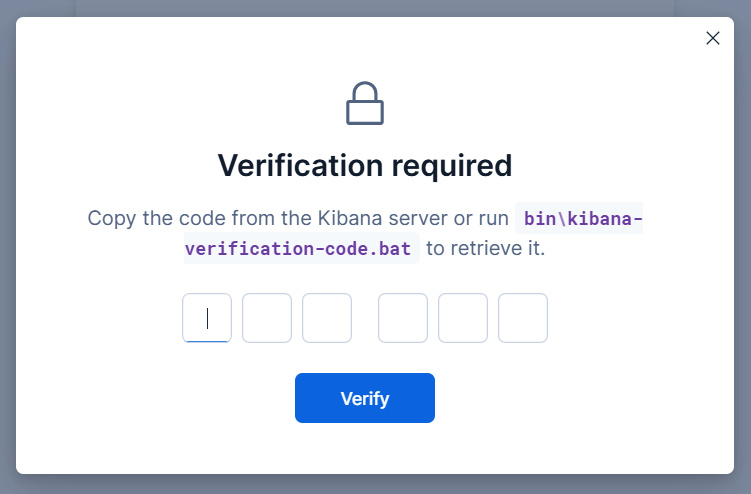Select the third verification code digit box

point(327,318)
